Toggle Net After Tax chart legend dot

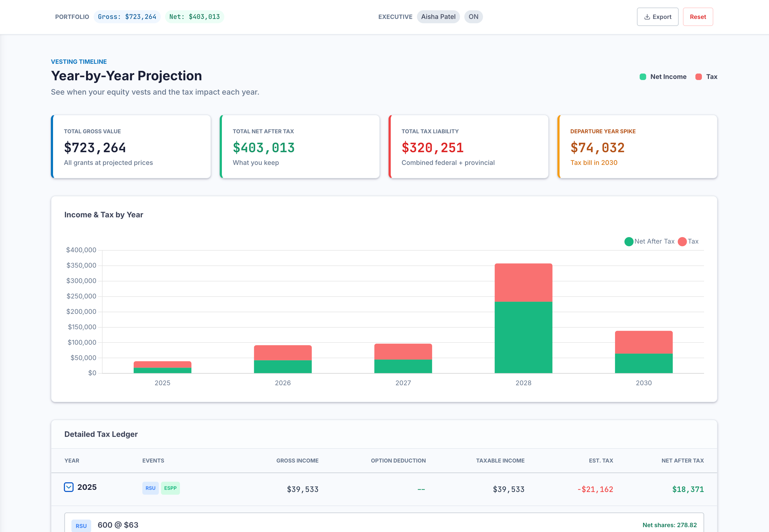[629, 241]
